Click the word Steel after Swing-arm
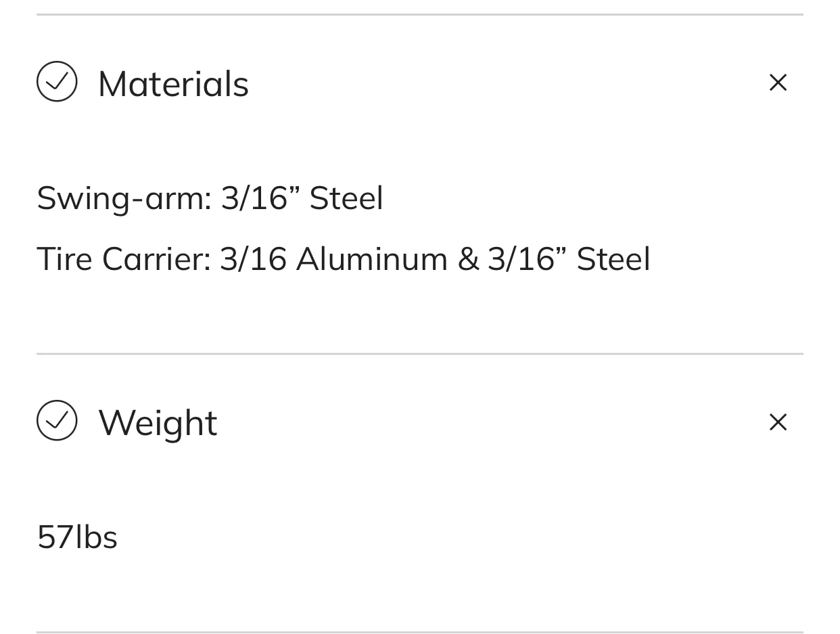 click(x=346, y=198)
